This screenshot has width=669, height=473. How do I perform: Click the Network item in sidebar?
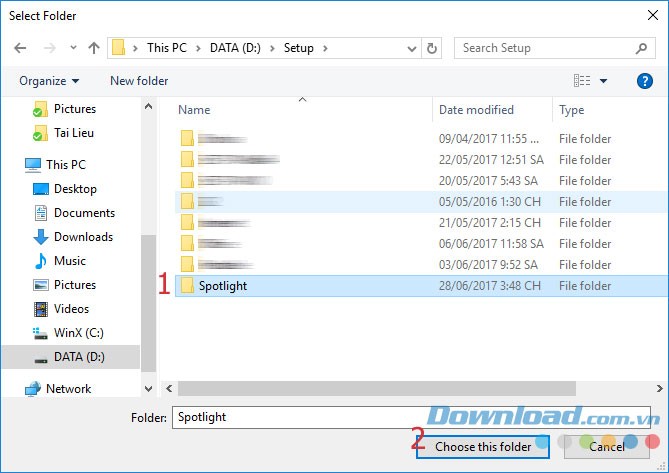(x=68, y=389)
